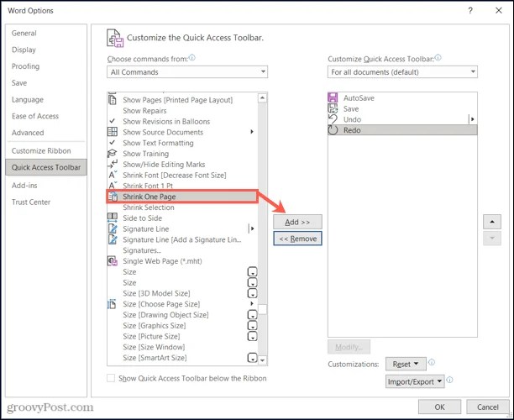Toggle Show Revisions in Balloons checkmark
This screenshot has height=420, width=514.
pos(112,121)
